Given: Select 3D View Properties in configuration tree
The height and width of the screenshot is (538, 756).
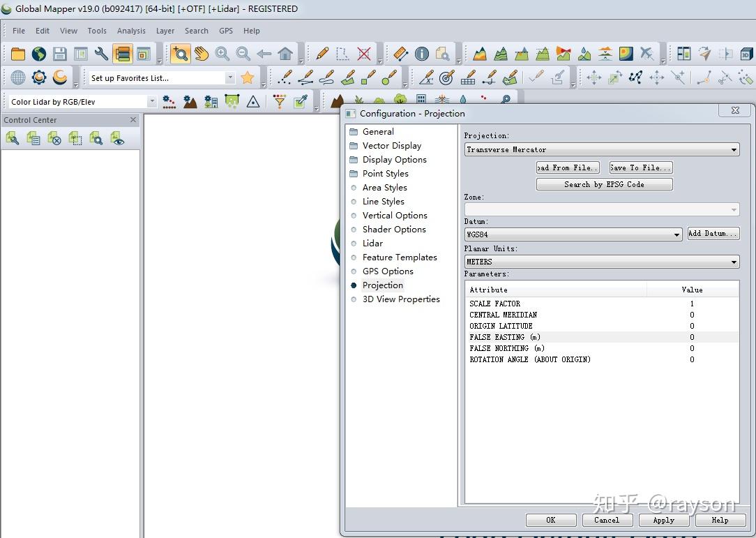Looking at the screenshot, I should tap(401, 299).
